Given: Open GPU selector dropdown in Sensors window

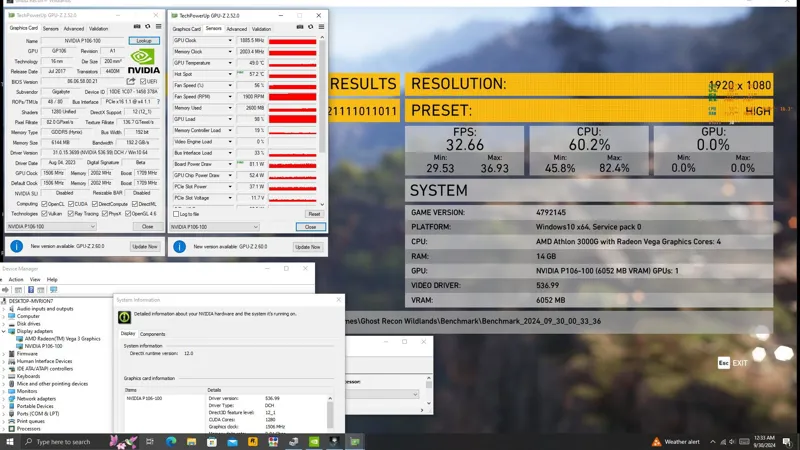Looking at the screenshot, I should point(214,227).
